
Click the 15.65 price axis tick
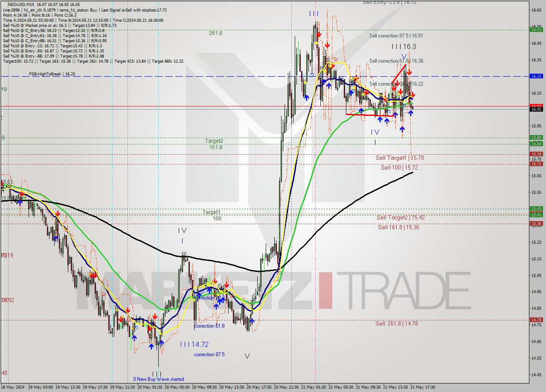tap(536, 176)
